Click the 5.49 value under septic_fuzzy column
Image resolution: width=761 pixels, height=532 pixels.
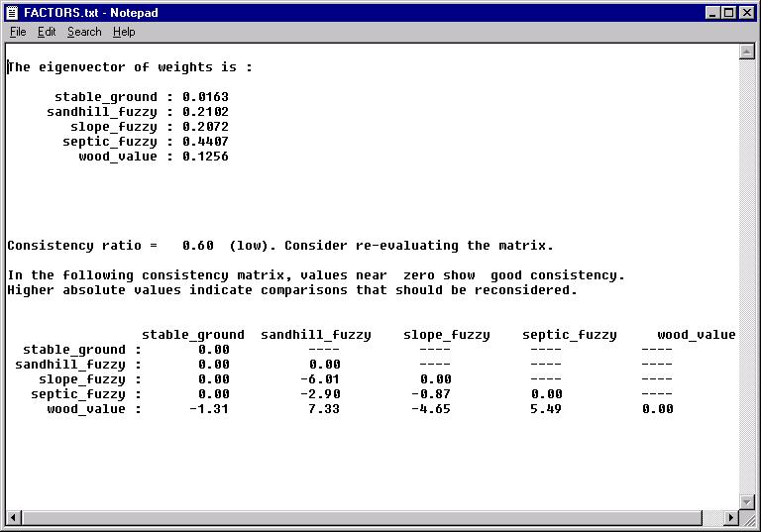(x=546, y=409)
